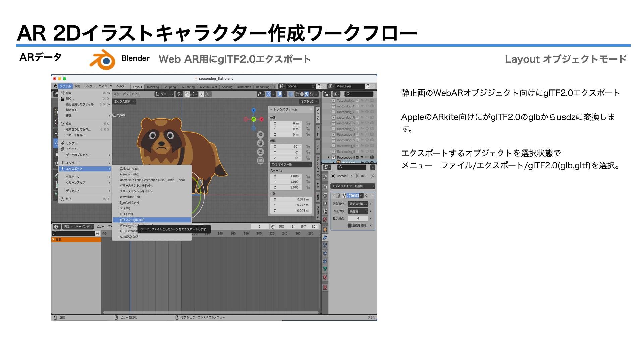Switch to the UV Editing workspace tab
Screen dimensions: 644x362
click(187, 87)
